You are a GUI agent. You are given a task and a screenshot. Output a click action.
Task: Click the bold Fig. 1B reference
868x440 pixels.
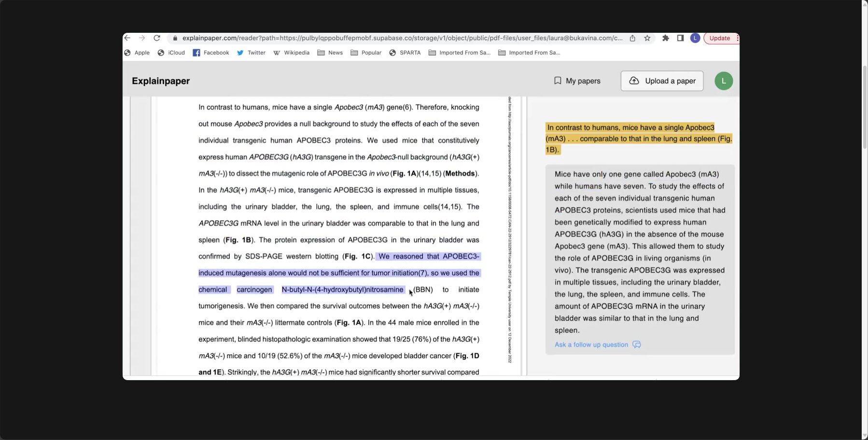[x=238, y=240]
